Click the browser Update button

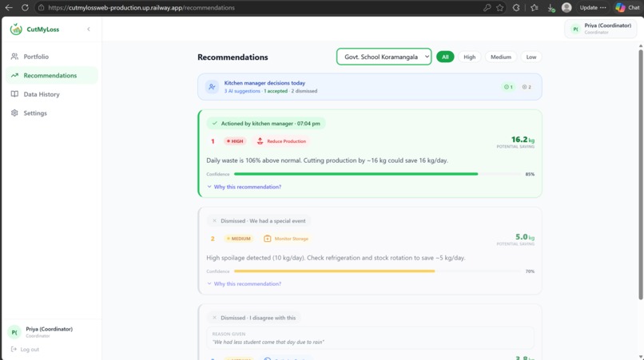click(592, 7)
